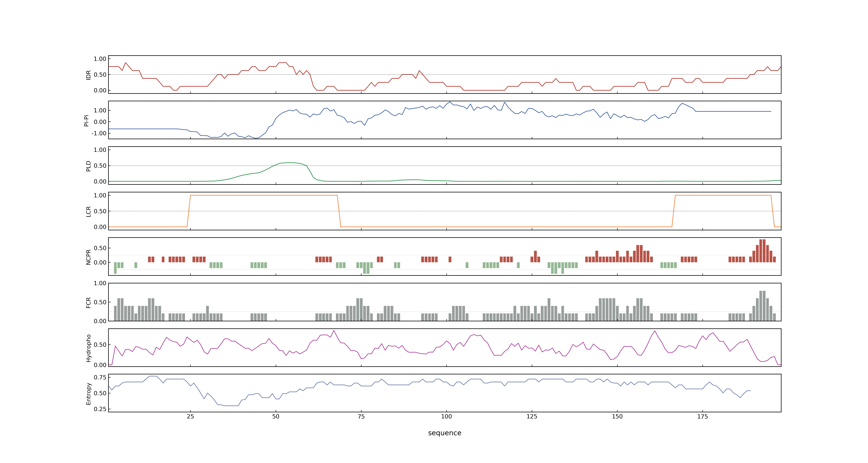Click the "0.50" tick on IDR axis

click(x=100, y=75)
